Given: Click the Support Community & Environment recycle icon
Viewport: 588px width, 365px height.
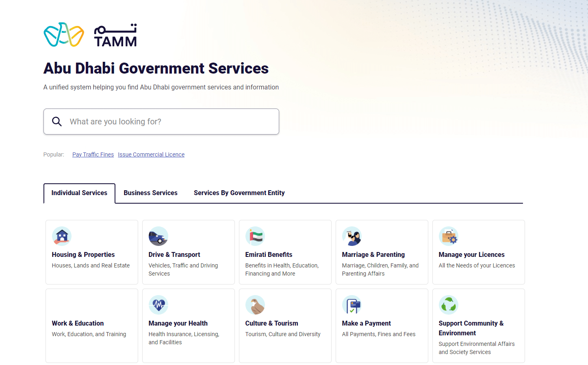Looking at the screenshot, I should (449, 304).
